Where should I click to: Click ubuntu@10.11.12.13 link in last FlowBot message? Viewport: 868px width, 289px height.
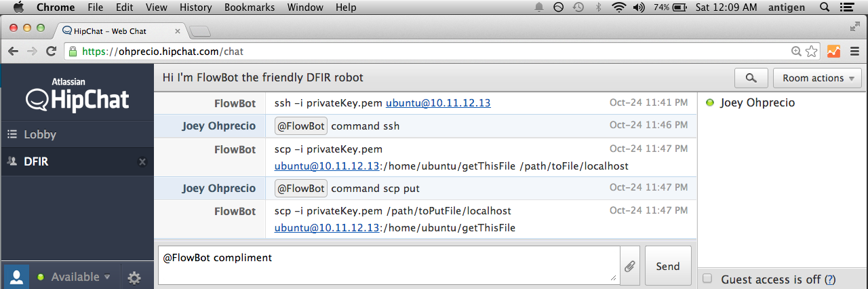[327, 227]
